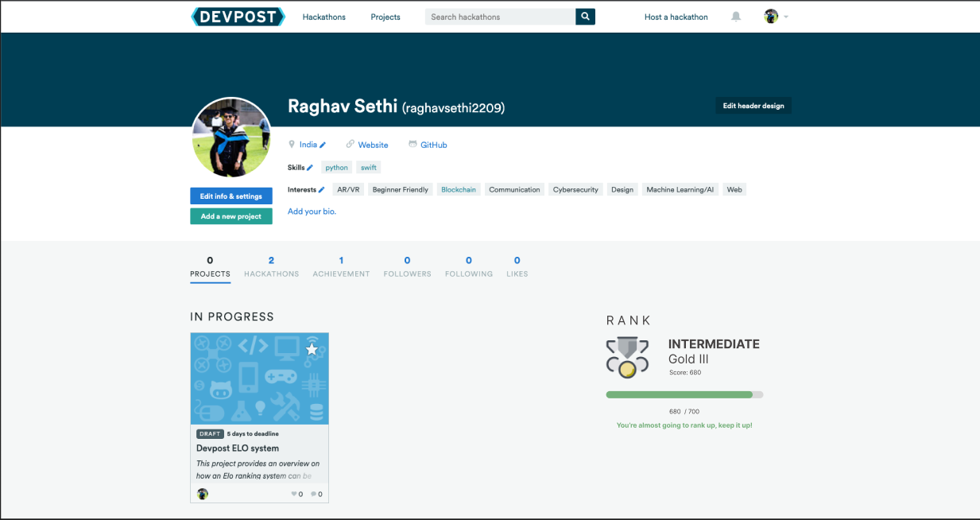Click the profile photo of Raghav Sethi
This screenshot has width=980, height=520.
pos(231,138)
